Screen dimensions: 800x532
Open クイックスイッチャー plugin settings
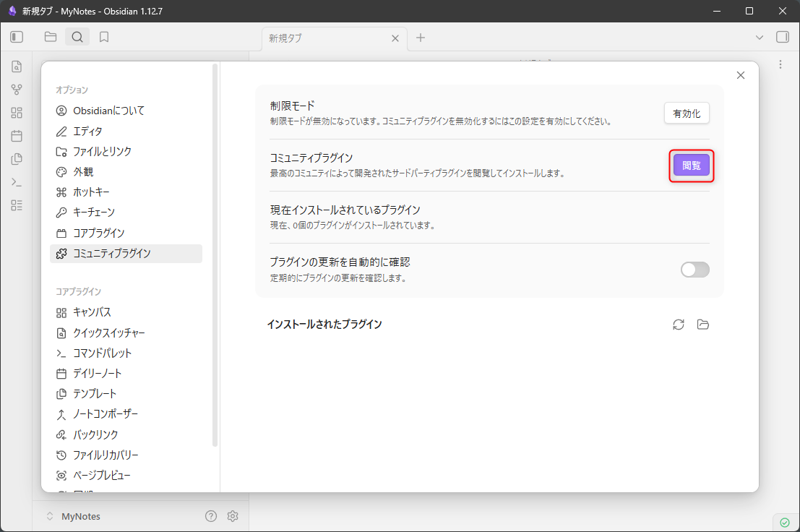coord(126,333)
